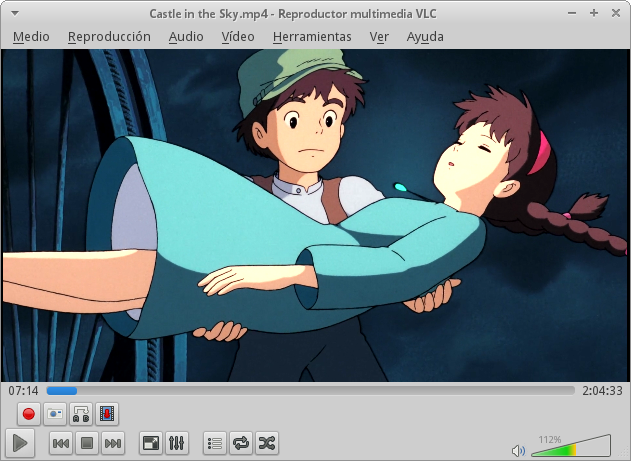Open the Vídeo menu
This screenshot has height=461, width=631.
(x=238, y=37)
